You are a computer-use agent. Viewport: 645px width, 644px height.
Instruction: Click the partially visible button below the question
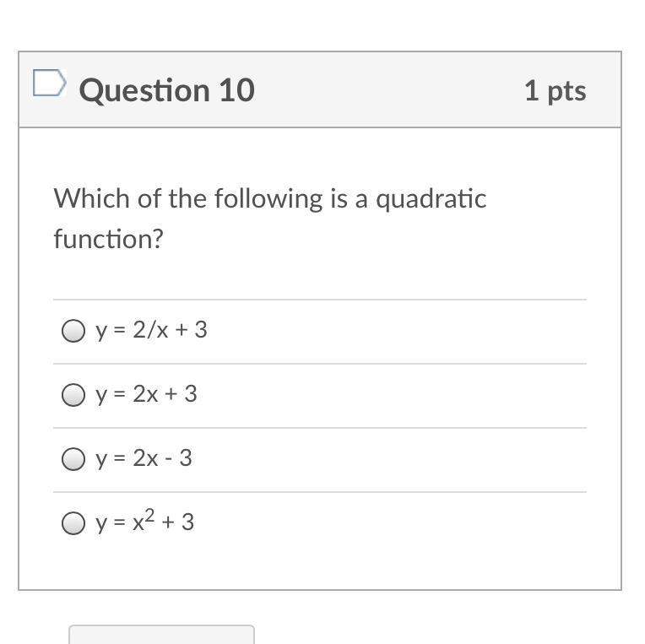[161, 635]
